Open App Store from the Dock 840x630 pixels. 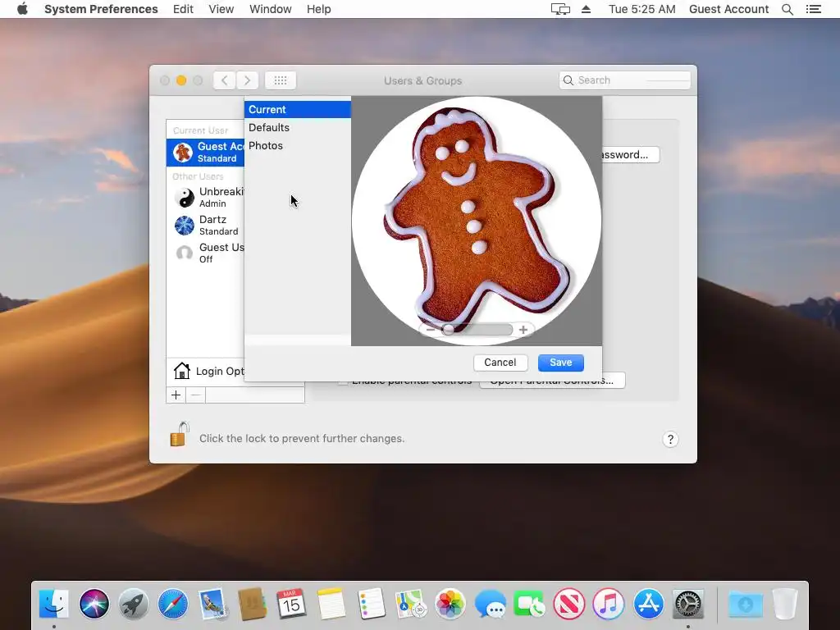coord(649,604)
